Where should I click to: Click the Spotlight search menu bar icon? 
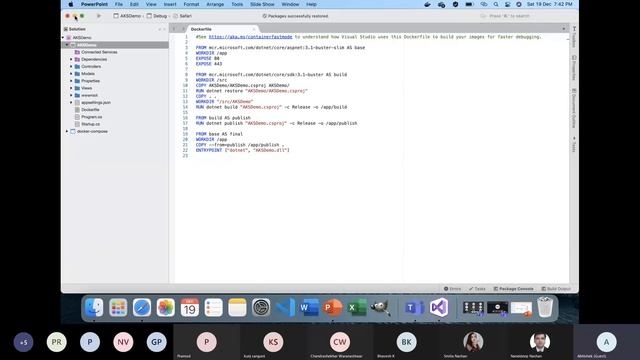[496, 4]
